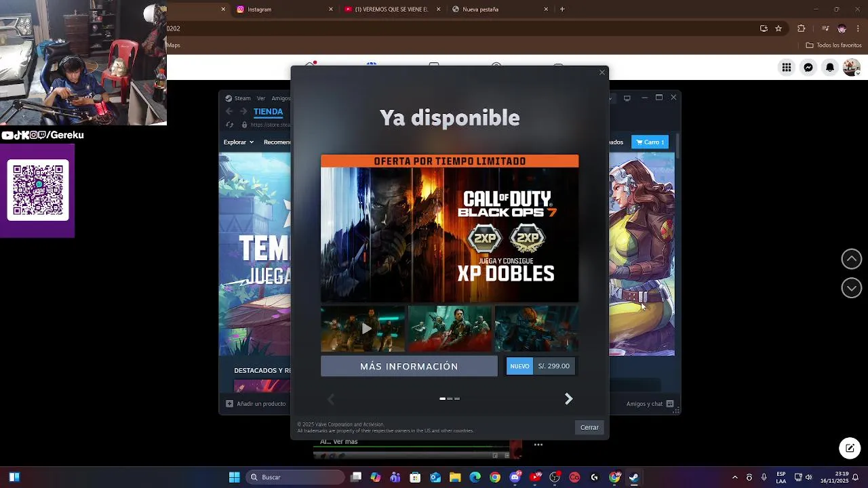Go to next reel with down chevron

pos(852,288)
